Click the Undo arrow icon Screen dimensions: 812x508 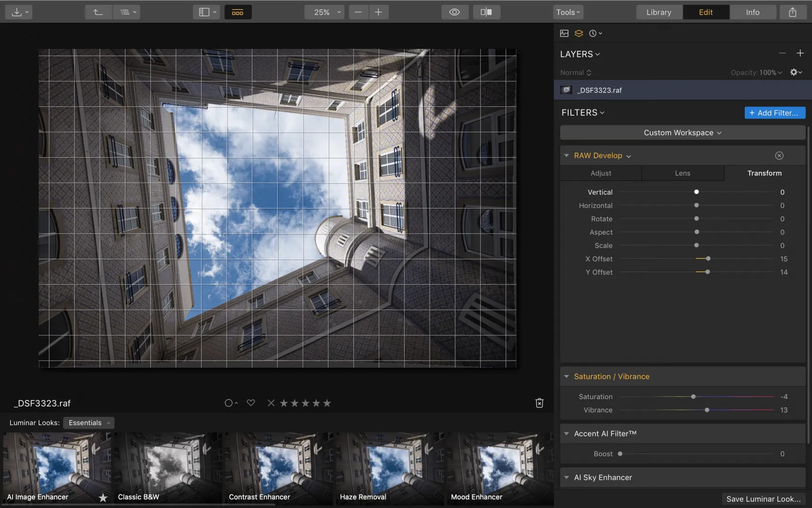pyautogui.click(x=98, y=12)
